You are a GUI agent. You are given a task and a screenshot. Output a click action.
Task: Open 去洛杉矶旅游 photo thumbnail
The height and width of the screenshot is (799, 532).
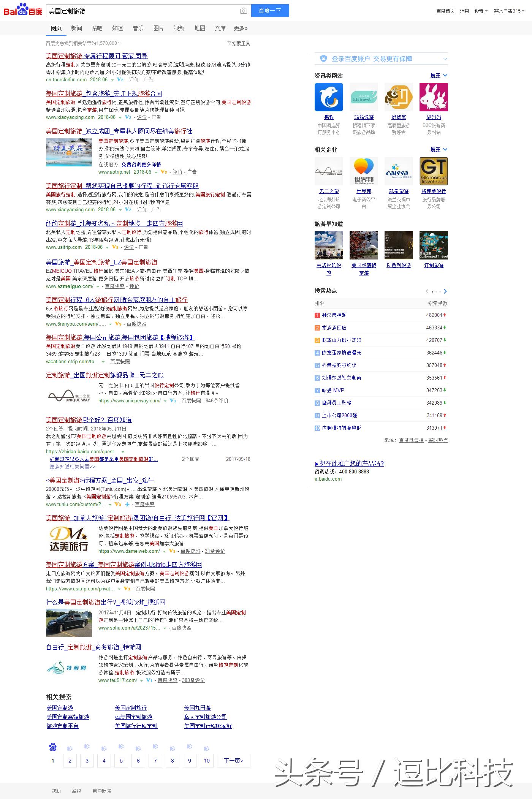(329, 245)
